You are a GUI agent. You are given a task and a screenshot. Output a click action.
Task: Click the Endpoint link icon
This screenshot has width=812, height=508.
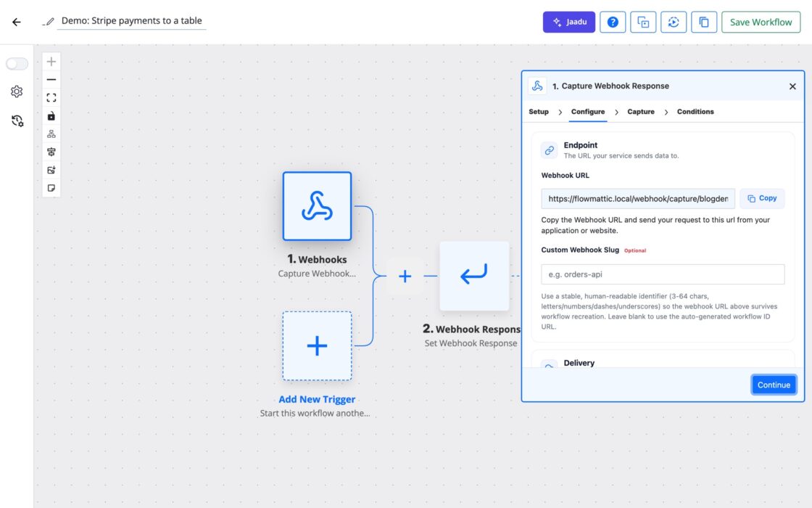click(x=549, y=150)
